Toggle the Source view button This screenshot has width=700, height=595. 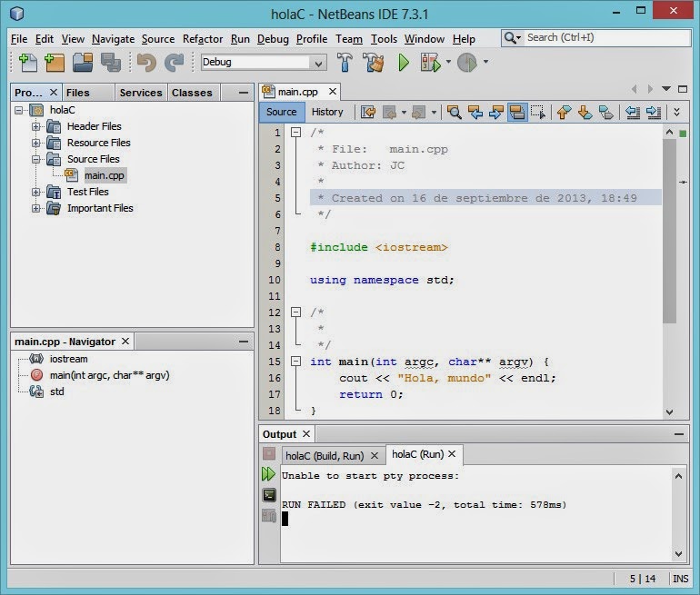(x=281, y=113)
